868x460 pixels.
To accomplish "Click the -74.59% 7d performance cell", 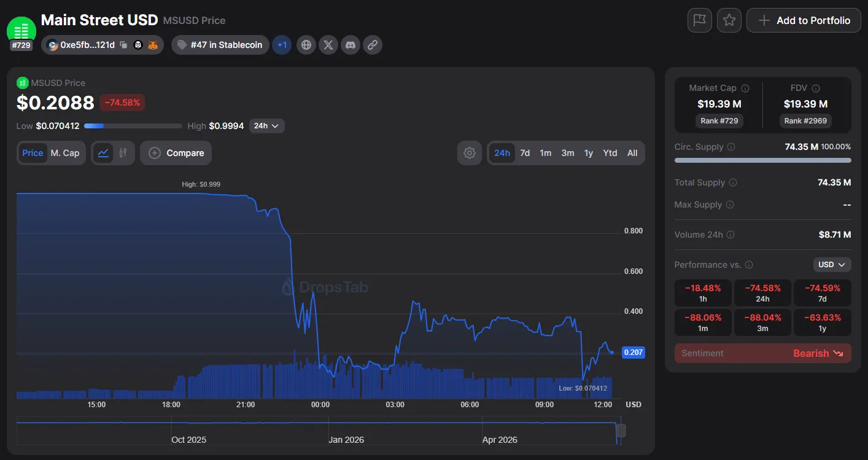I will pos(823,293).
